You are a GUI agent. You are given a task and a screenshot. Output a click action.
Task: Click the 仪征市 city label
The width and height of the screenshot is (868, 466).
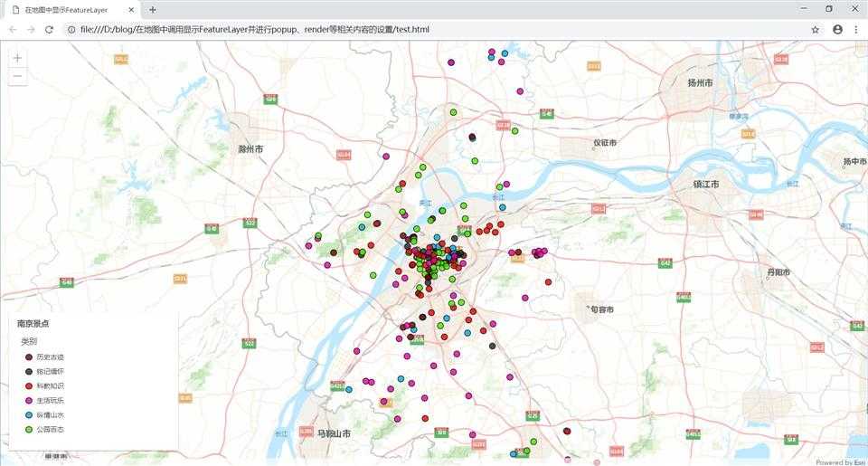tap(605, 142)
